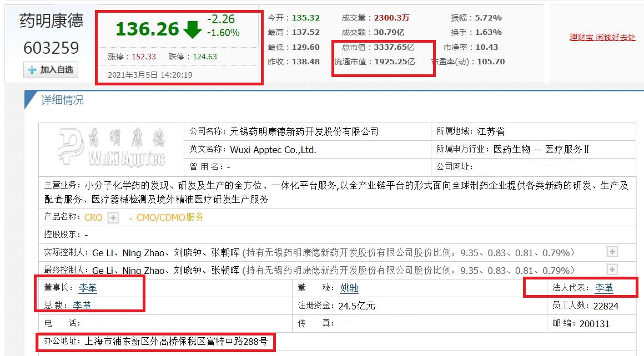Screen dimensions: 644x356
Task: Click the stock name 药明康德
Action: 51,21
